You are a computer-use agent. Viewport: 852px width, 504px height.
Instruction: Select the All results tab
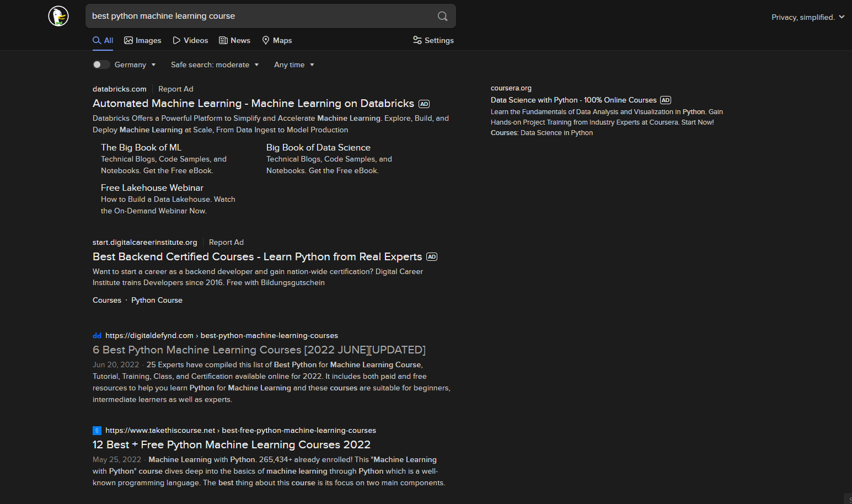click(103, 40)
